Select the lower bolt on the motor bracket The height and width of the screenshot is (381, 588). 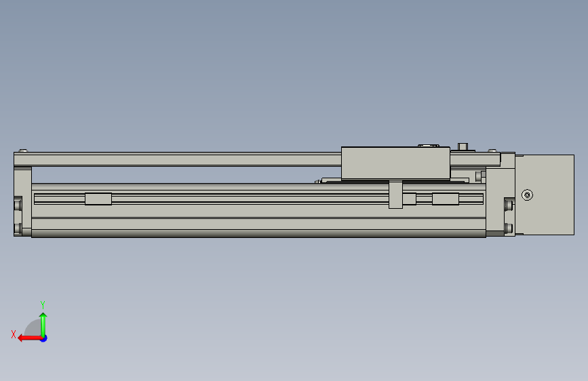pos(509,228)
